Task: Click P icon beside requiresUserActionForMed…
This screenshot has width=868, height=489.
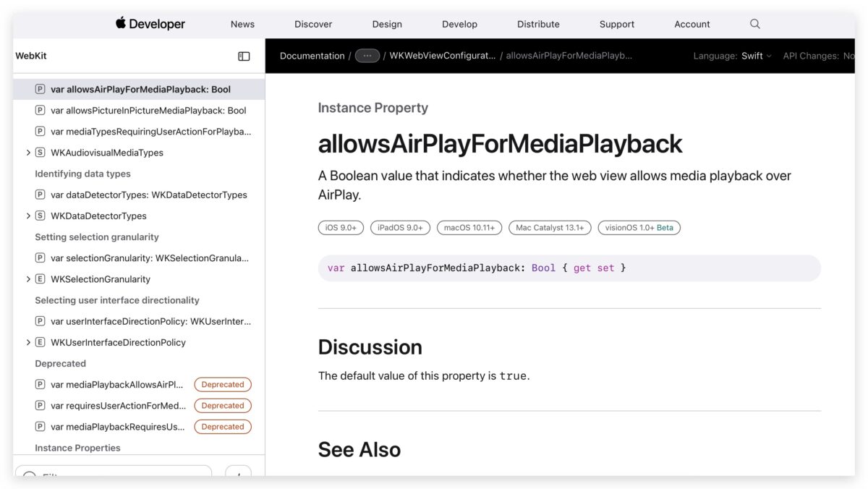Action: click(41, 406)
